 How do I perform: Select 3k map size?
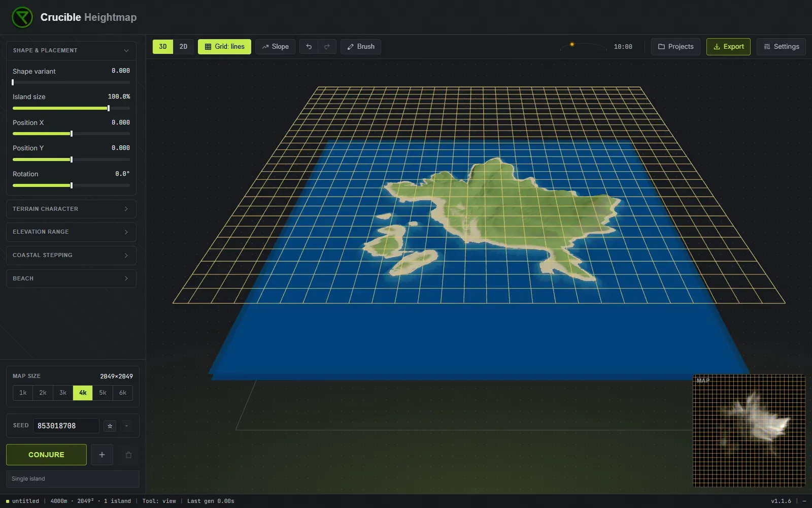tap(63, 393)
